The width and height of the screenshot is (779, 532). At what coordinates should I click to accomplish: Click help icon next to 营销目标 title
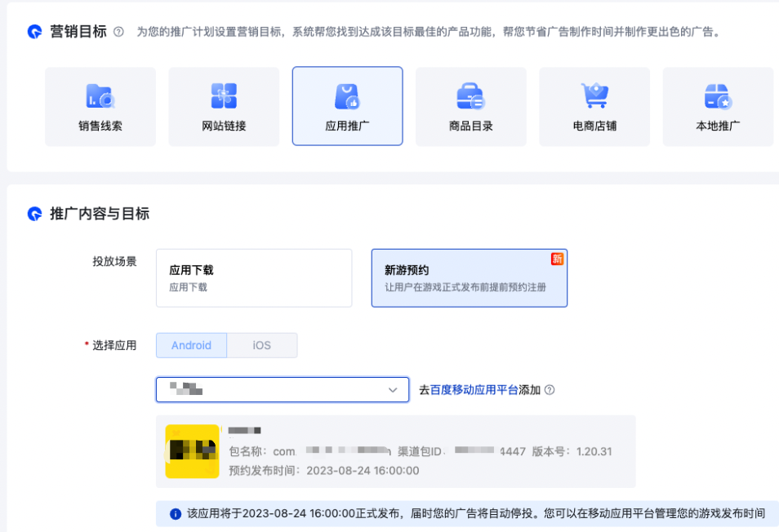coord(119,32)
